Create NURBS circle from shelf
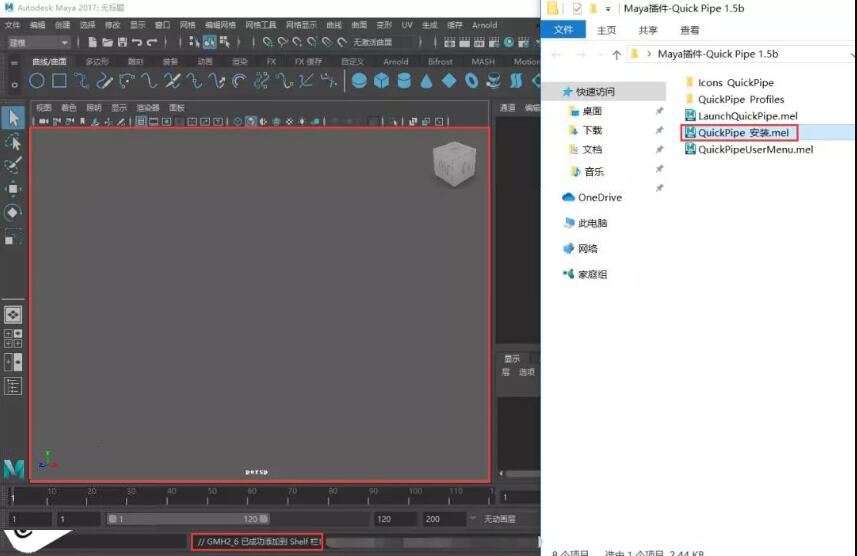Image resolution: width=857 pixels, height=556 pixels. [x=37, y=81]
